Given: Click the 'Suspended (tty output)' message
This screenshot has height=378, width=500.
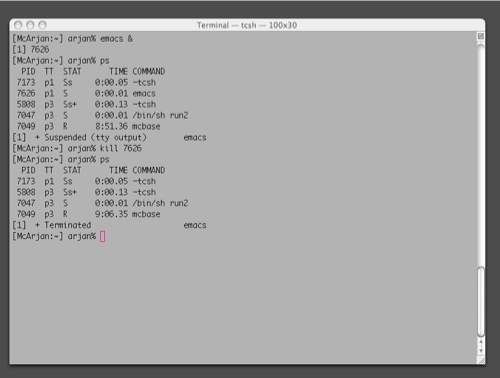Looking at the screenshot, I should 95,138.
